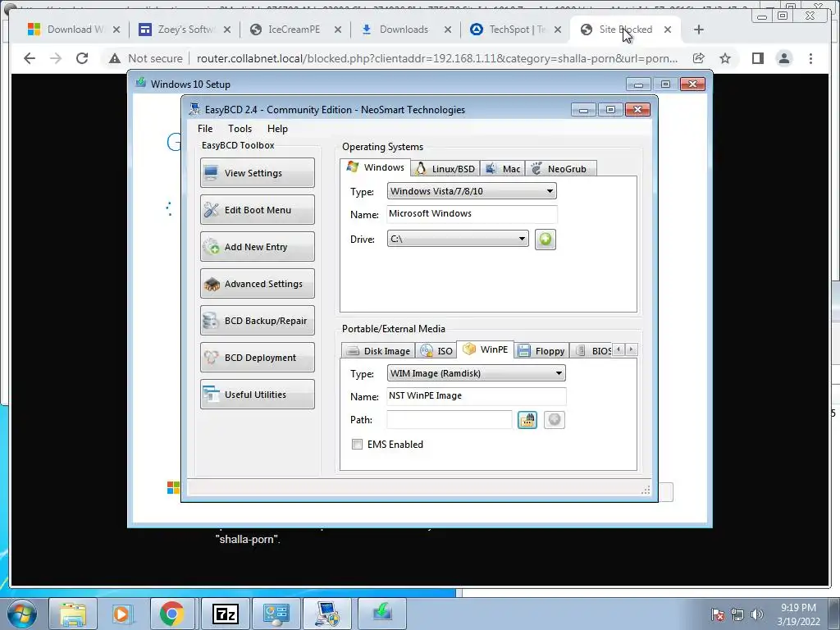Open the Windows Start menu

pos(22,614)
